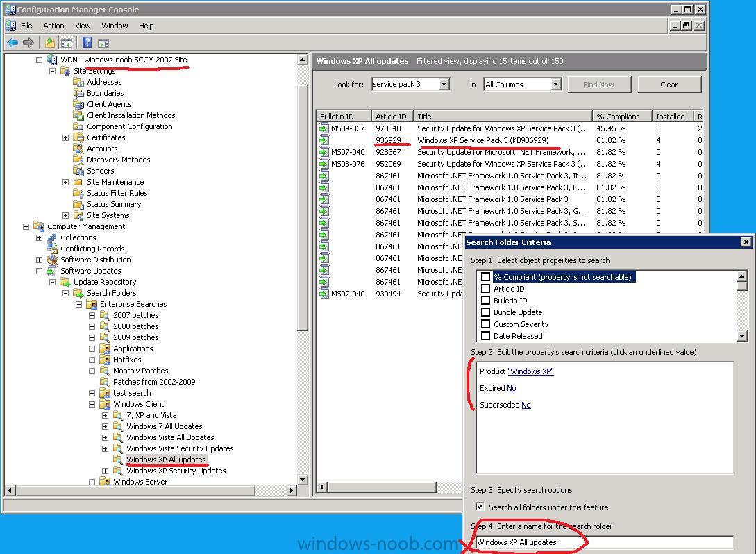This screenshot has width=756, height=554.
Task: Click the Senders node icon
Action: [x=78, y=171]
